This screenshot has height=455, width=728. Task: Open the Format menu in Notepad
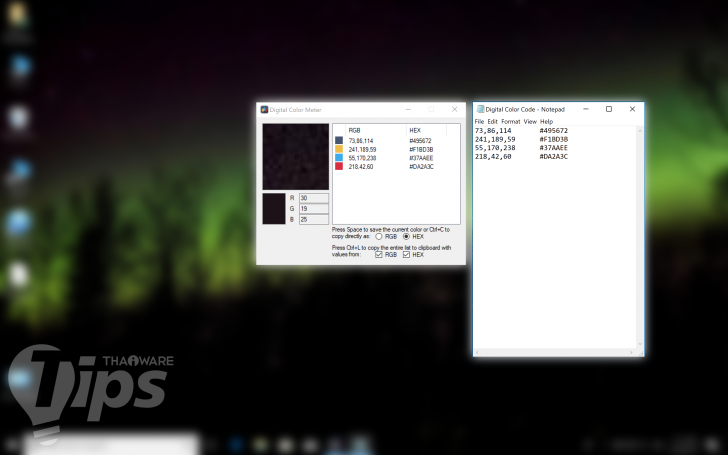point(511,122)
